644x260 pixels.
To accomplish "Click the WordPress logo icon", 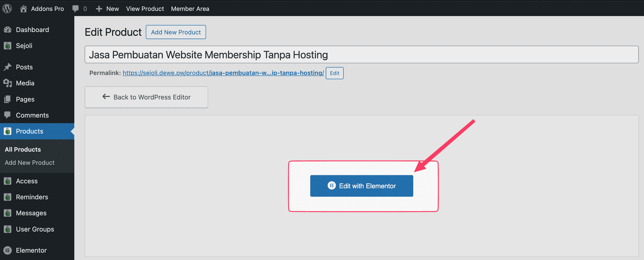I will pos(7,8).
